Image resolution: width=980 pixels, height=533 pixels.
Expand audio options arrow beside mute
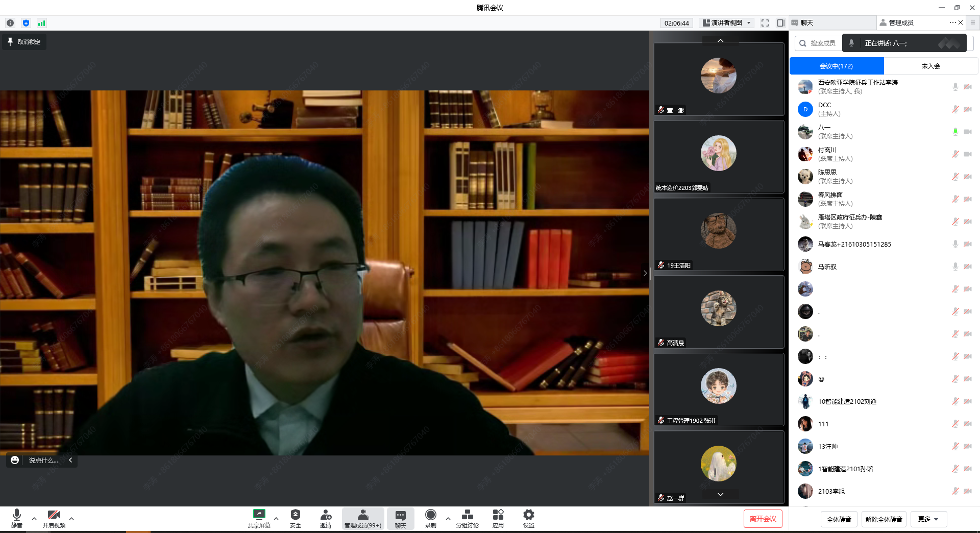34,519
